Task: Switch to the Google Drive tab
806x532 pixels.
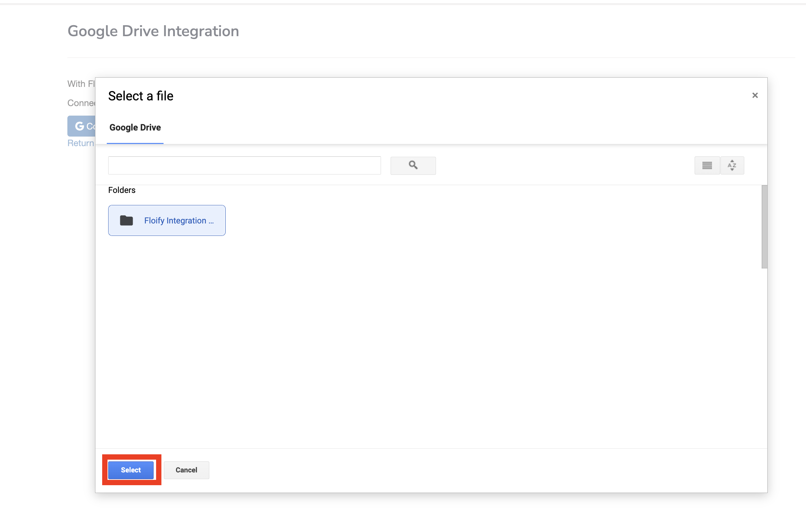Action: [x=135, y=128]
